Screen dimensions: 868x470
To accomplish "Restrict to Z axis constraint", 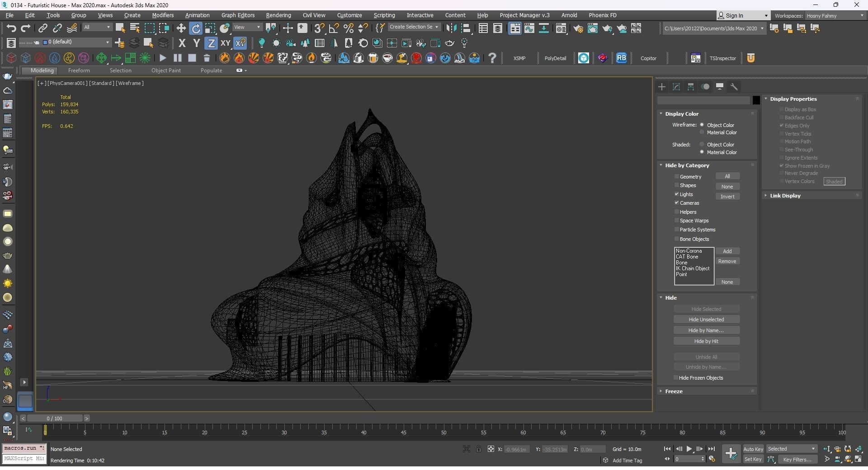I will click(x=211, y=43).
